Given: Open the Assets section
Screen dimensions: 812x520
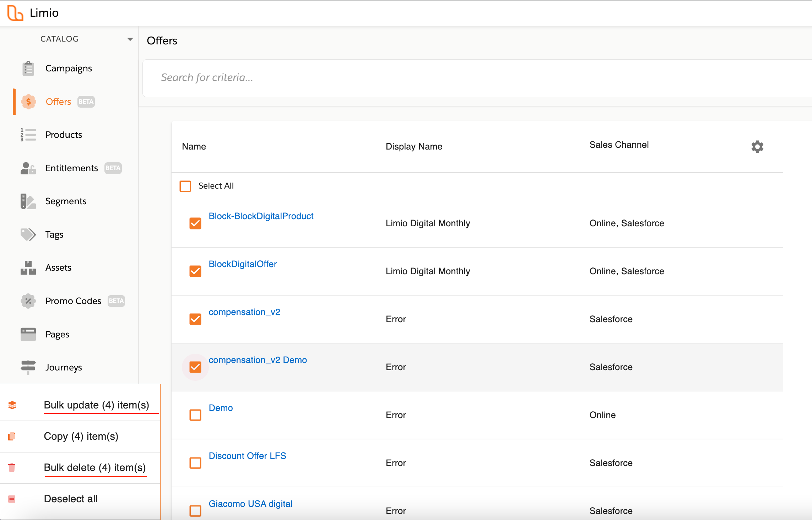Looking at the screenshot, I should click(58, 268).
